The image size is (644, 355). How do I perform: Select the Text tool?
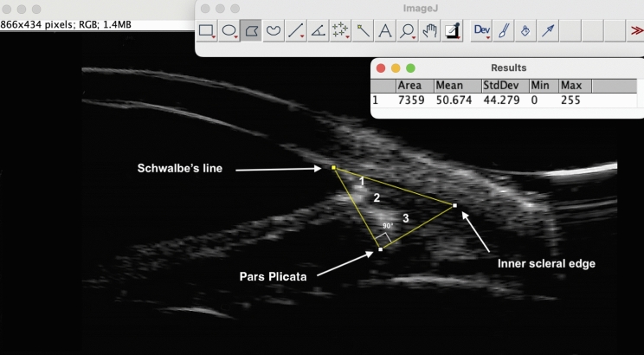click(385, 31)
